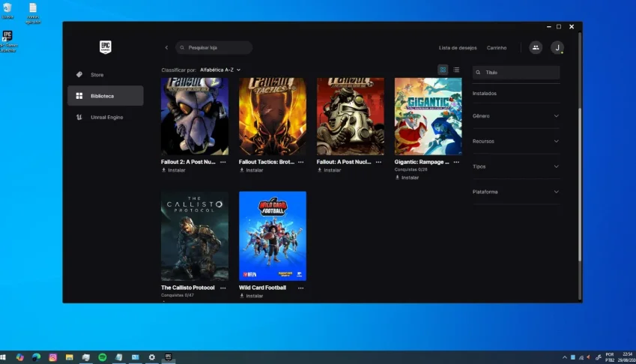Click Instalar under Wild Card Football
Viewport: 636px width, 364px height.
click(x=251, y=296)
